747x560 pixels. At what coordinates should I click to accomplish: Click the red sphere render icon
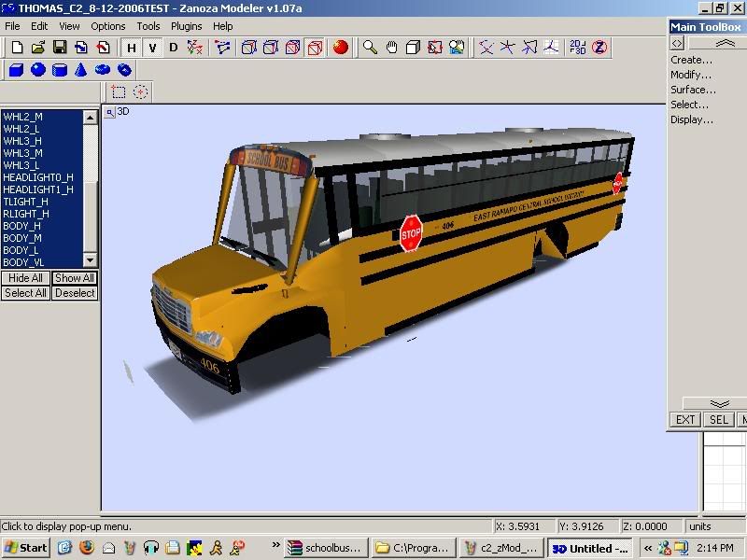tap(341, 47)
